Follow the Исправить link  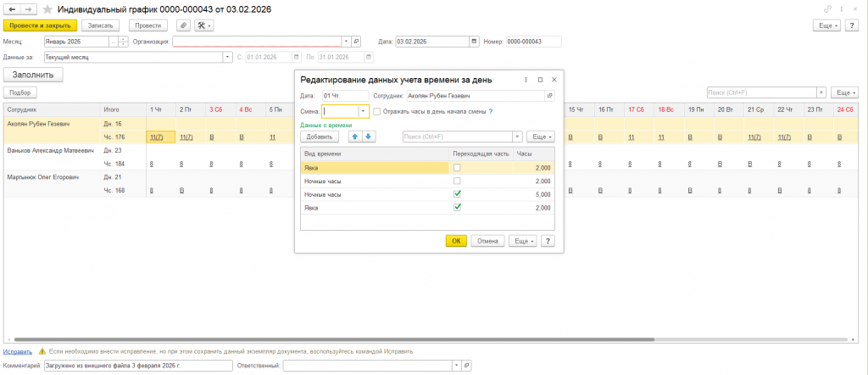(x=17, y=352)
